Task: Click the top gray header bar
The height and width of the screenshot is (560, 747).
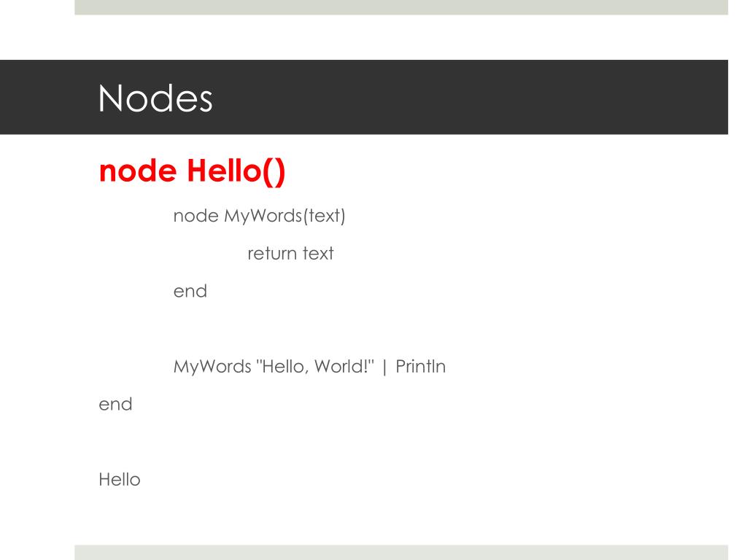Action: [x=401, y=7]
